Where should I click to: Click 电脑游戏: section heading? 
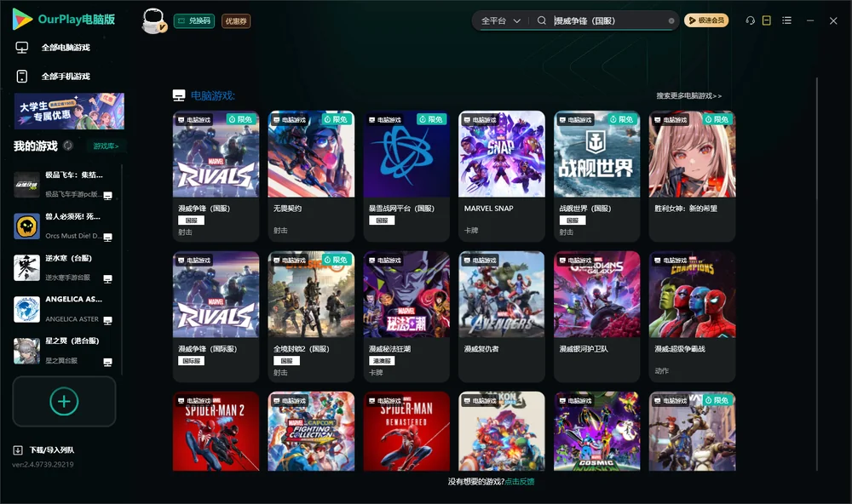tap(212, 96)
